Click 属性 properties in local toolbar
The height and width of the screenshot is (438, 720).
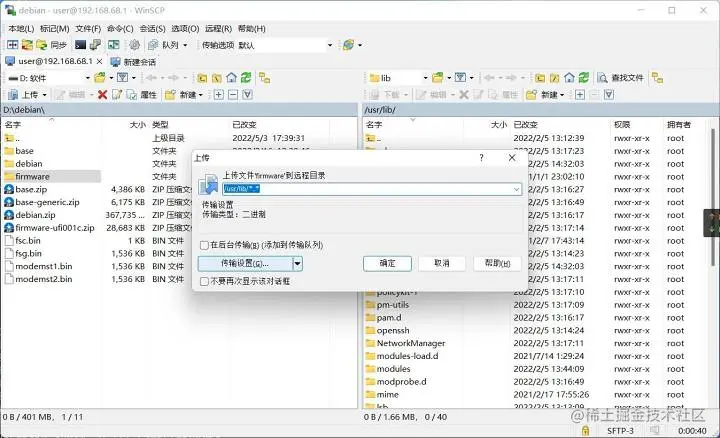coord(142,95)
